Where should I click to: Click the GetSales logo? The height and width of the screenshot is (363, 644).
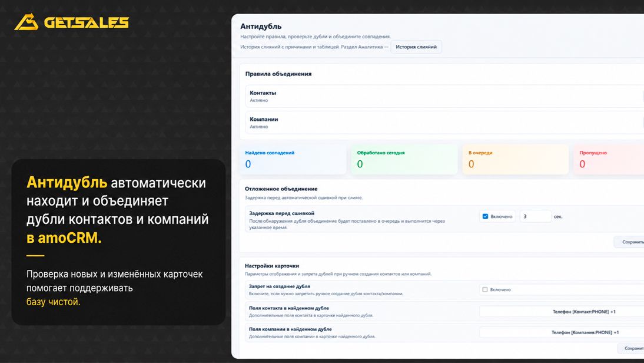71,22
